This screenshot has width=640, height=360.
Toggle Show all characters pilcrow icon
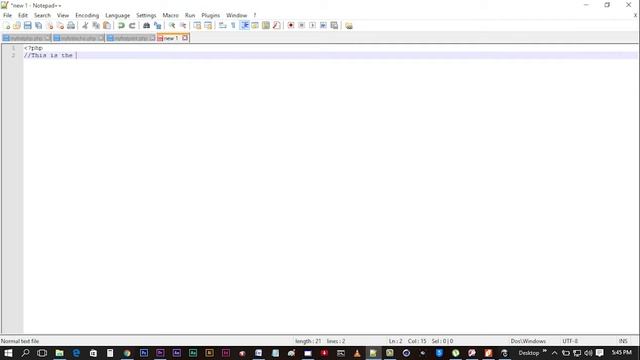(233, 25)
